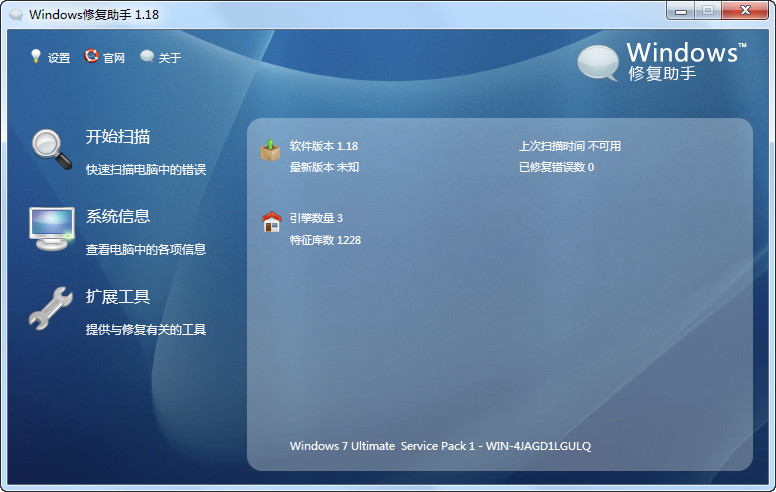Click the Windows 修复助手 logo bubble
776x492 pixels.
(x=598, y=62)
